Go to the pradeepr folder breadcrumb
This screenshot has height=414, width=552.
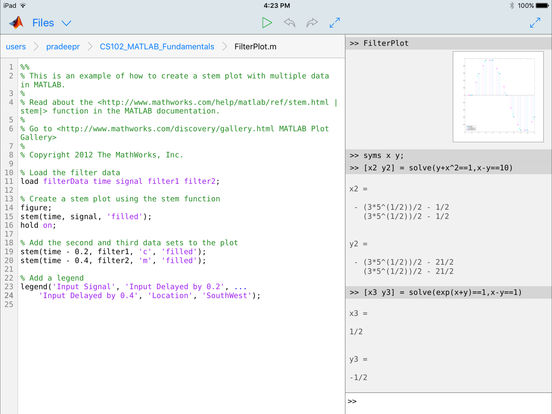click(63, 46)
